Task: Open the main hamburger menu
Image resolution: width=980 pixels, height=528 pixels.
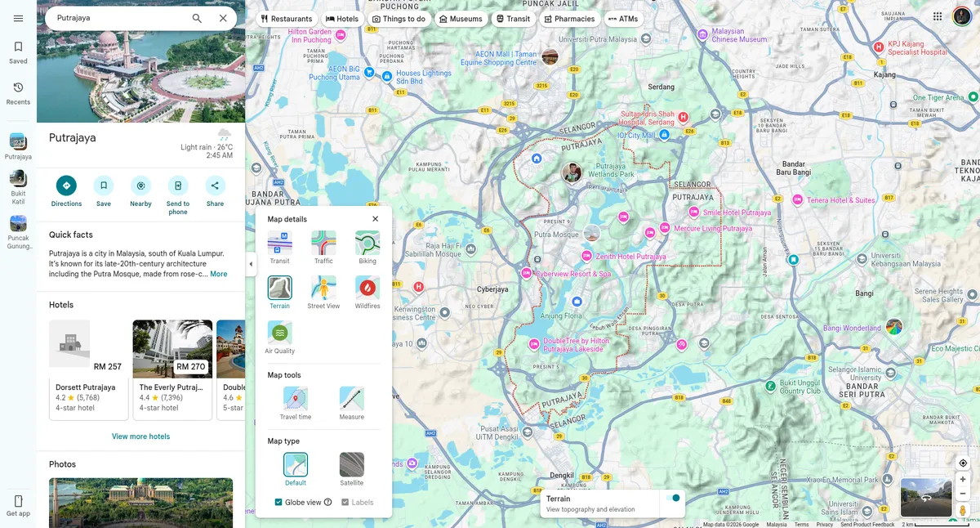Action: pyautogui.click(x=18, y=18)
